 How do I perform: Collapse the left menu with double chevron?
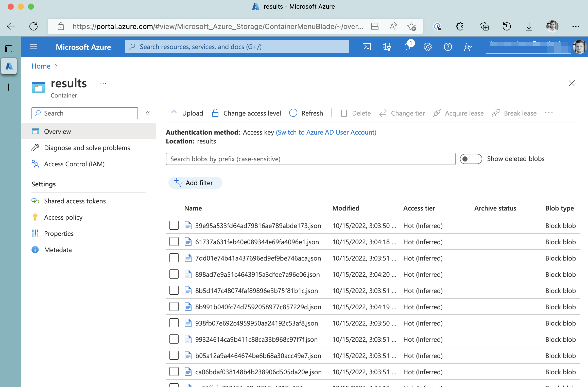pos(148,113)
